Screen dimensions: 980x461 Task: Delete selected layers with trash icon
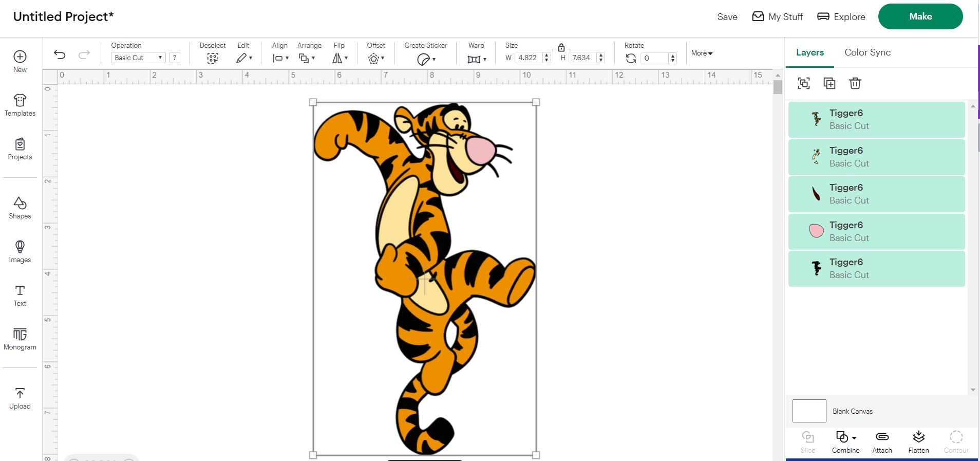pos(855,83)
